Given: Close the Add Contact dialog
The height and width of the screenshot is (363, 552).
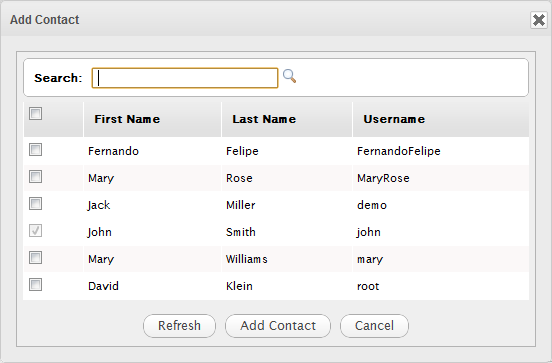Looking at the screenshot, I should click(539, 20).
